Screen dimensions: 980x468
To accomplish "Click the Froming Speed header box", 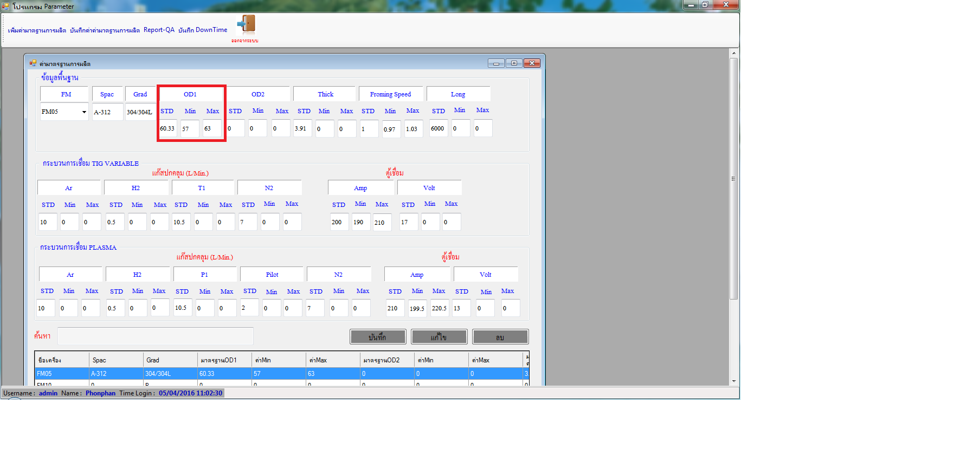I will tap(390, 94).
